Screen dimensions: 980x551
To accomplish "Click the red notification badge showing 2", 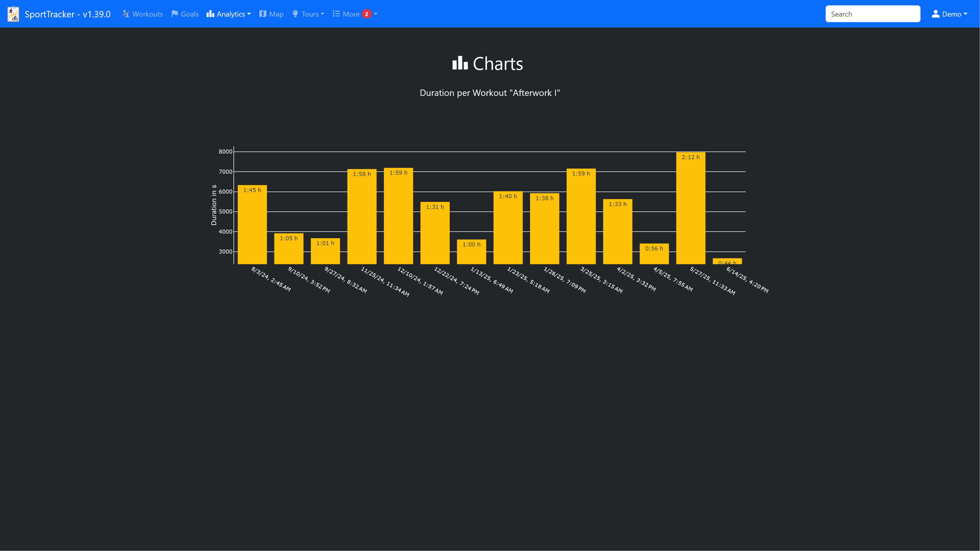I will point(366,14).
